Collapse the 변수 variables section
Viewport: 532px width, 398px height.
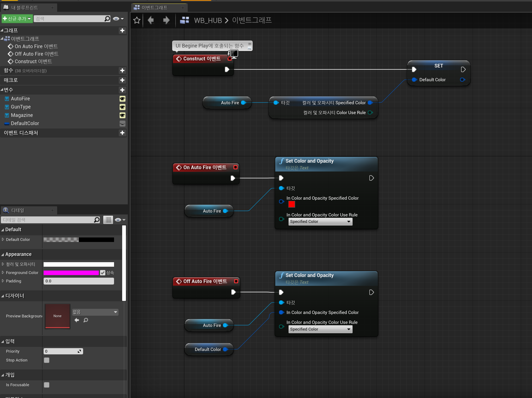pos(2,90)
